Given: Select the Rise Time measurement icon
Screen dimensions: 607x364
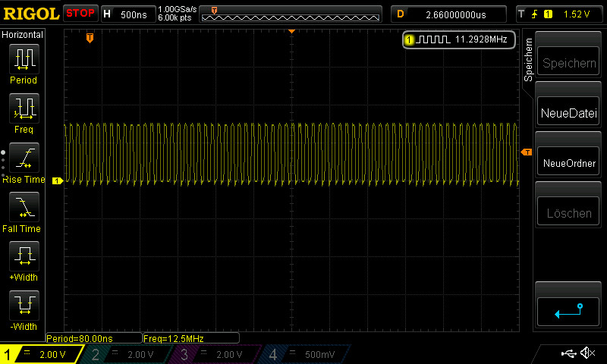Looking at the screenshot, I should (x=24, y=158).
